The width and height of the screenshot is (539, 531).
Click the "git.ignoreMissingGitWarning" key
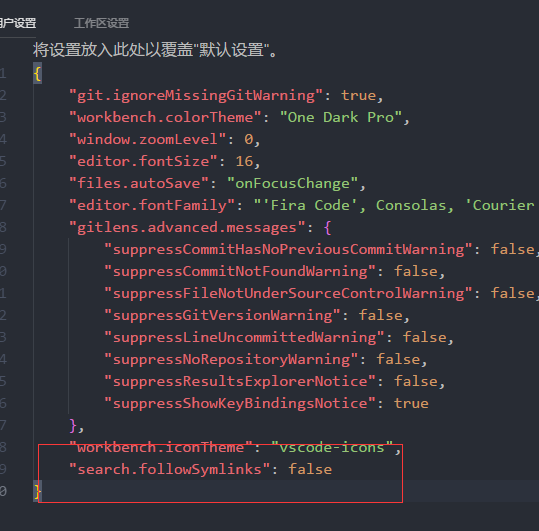(x=196, y=96)
